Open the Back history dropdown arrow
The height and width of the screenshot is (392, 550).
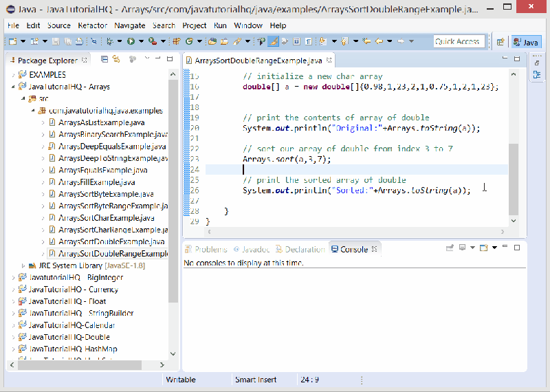[389, 41]
